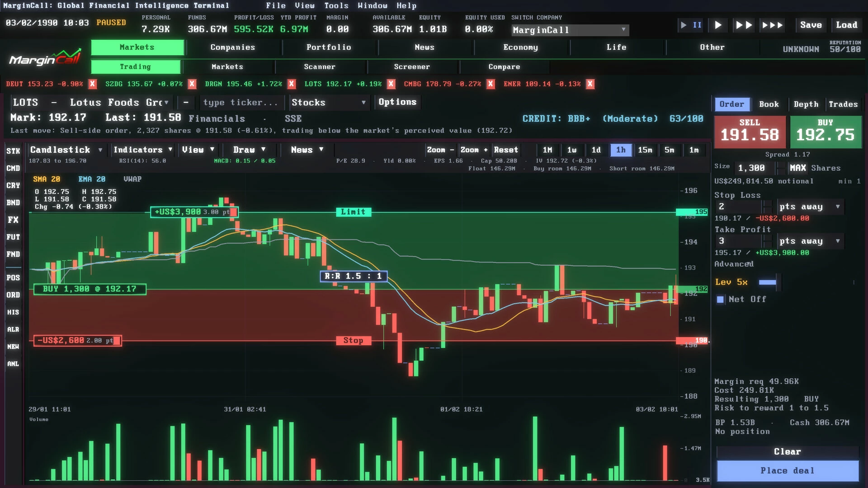Toggle the Net Off checkbox

(720, 300)
